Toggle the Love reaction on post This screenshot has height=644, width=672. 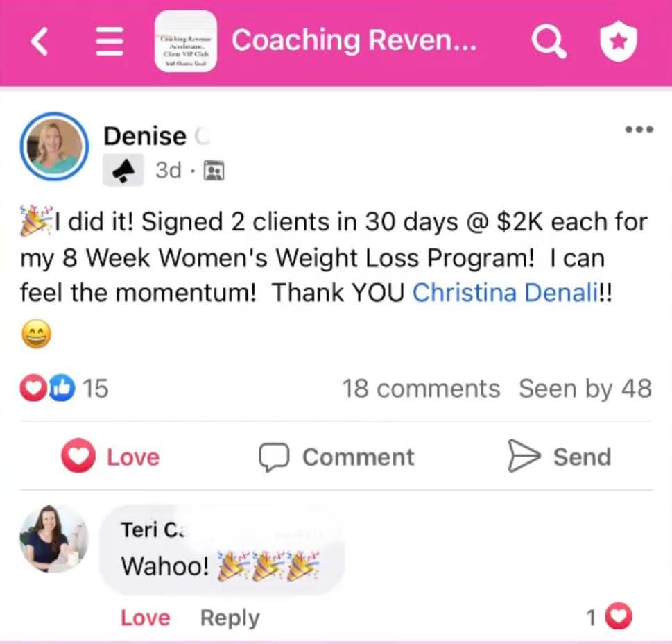[x=110, y=456]
